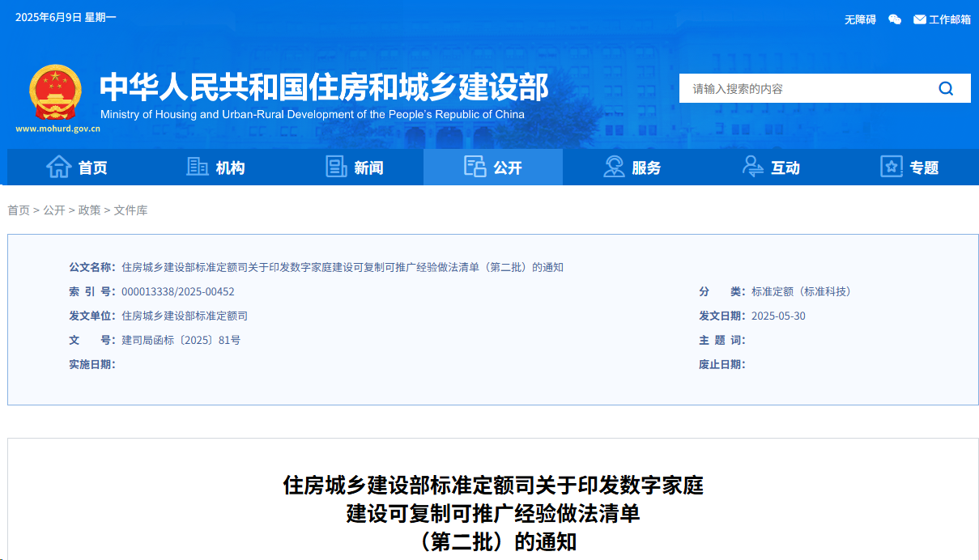Click the home house icon in navigation
This screenshot has width=979, height=560.
click(x=59, y=167)
